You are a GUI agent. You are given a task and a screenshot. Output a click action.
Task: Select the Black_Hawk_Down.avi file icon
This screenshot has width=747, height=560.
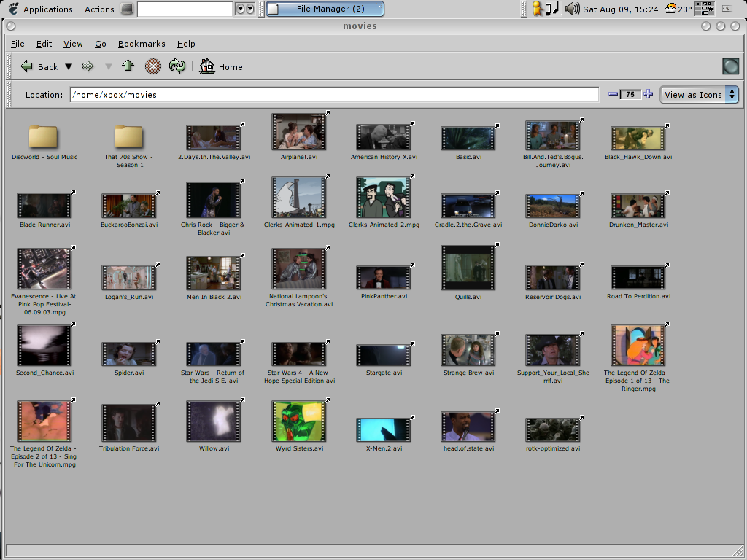(x=638, y=138)
